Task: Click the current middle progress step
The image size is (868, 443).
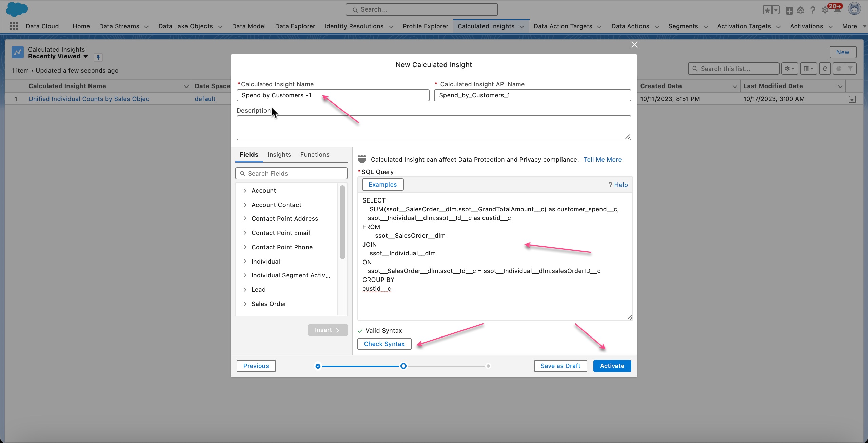Action: click(x=403, y=366)
